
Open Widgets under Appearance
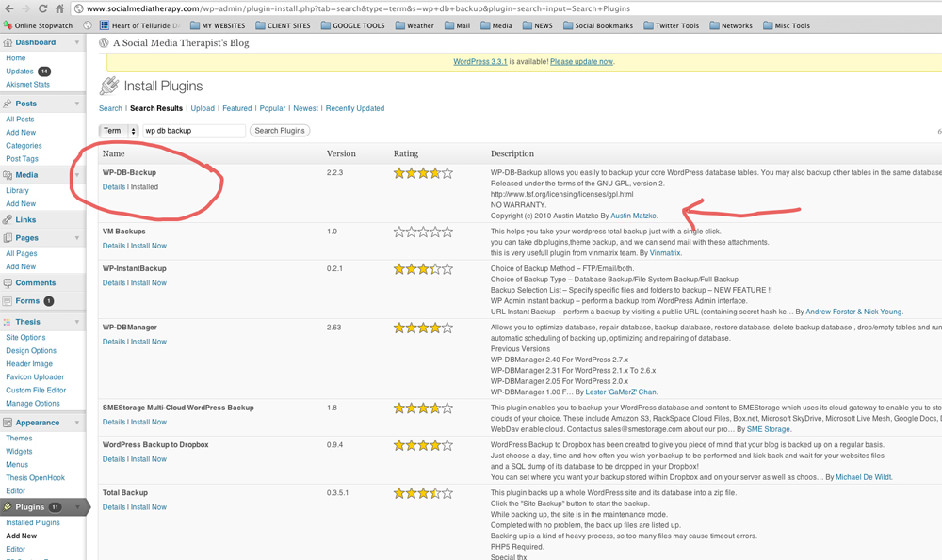coord(19,452)
